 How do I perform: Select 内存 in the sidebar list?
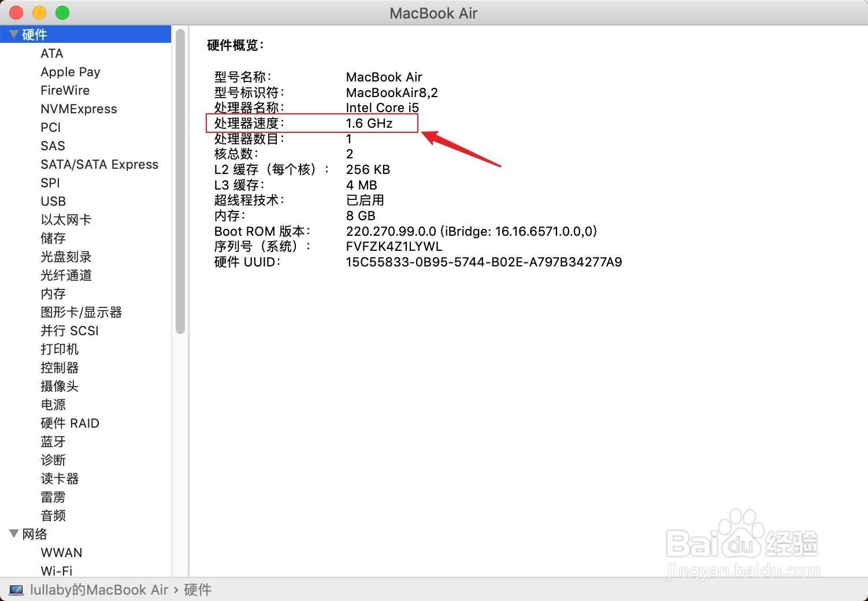(x=53, y=294)
